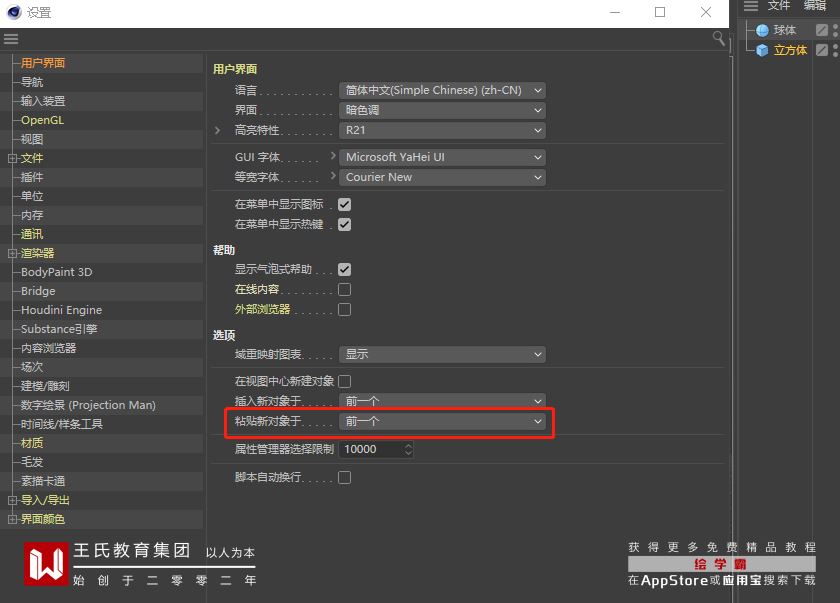Select 材质 in settings tree

click(32, 443)
